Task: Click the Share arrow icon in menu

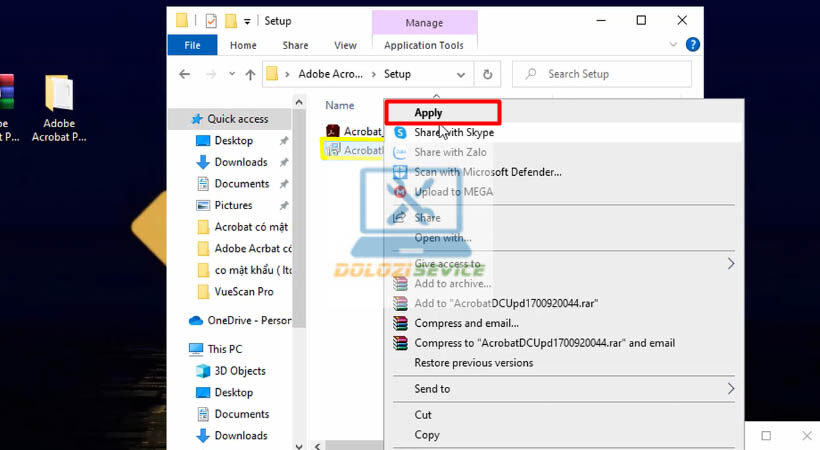Action: point(400,218)
